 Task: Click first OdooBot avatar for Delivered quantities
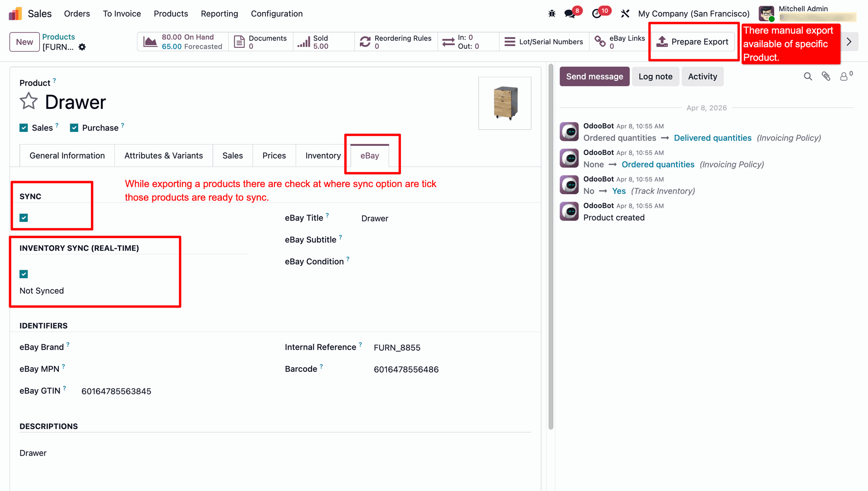pos(569,131)
